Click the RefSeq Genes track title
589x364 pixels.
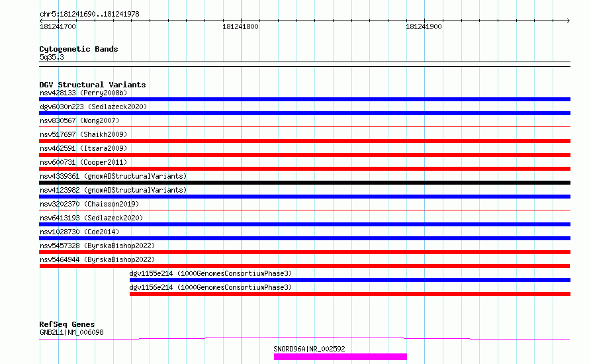click(67, 324)
